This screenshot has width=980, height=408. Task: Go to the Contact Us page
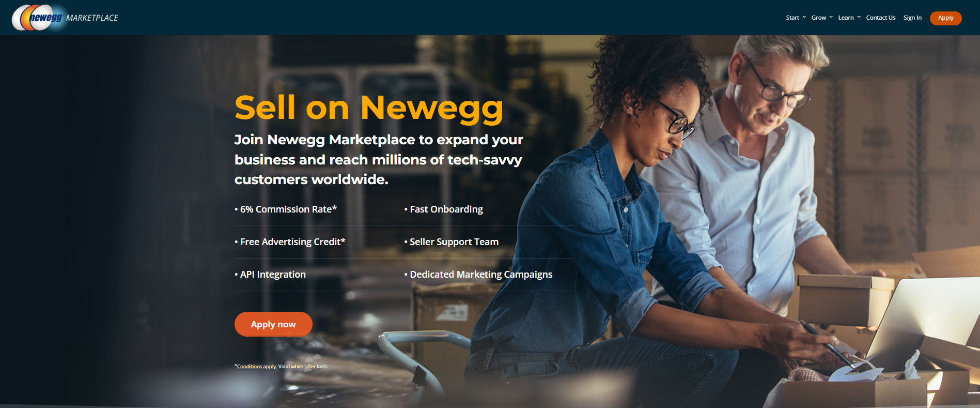pos(881,18)
